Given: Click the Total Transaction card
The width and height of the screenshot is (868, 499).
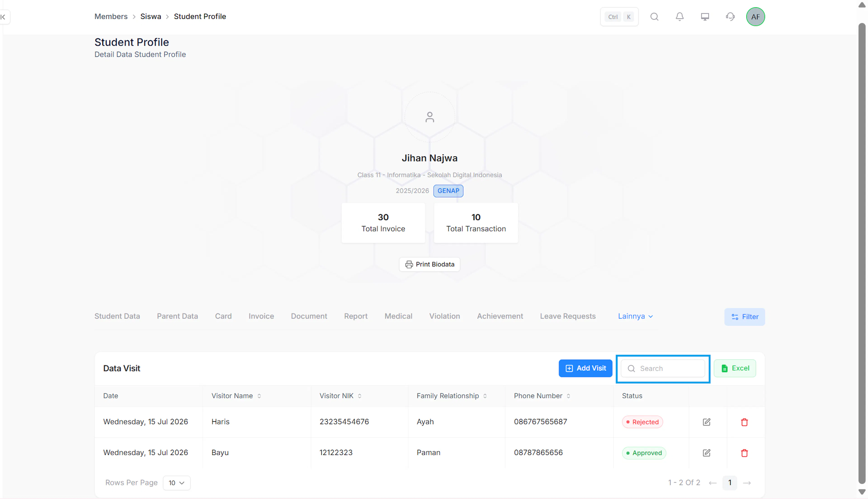Looking at the screenshot, I should tap(476, 223).
